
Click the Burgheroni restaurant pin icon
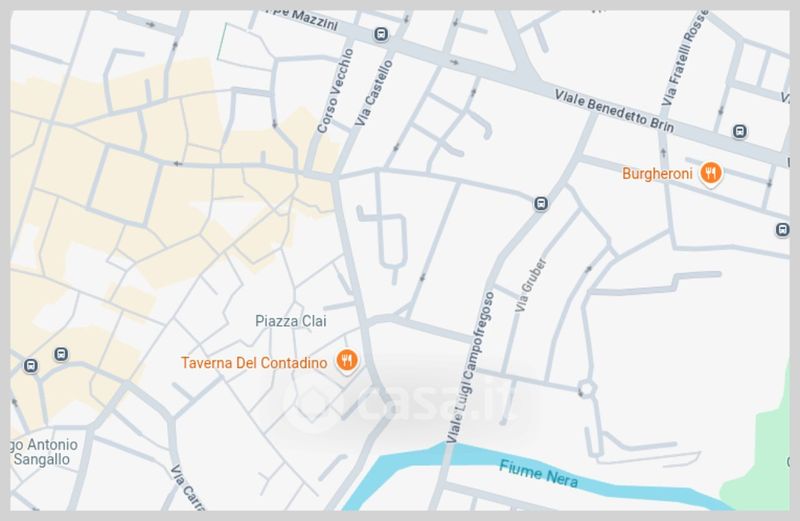(x=710, y=173)
